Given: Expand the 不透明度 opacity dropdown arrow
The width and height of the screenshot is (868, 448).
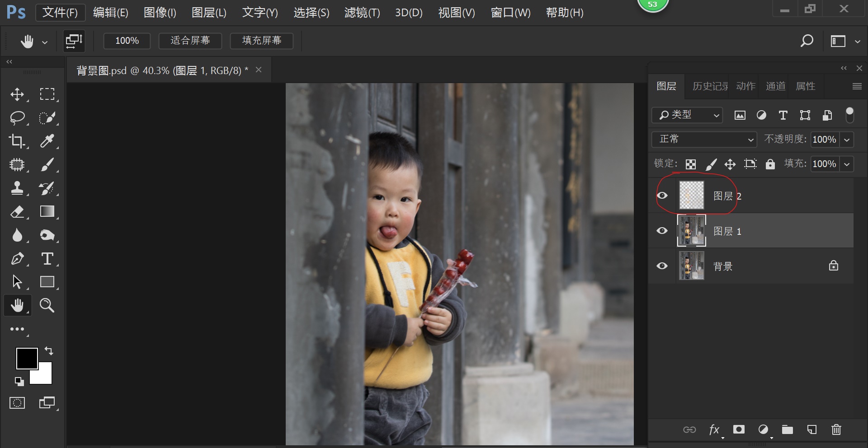Looking at the screenshot, I should [x=847, y=140].
